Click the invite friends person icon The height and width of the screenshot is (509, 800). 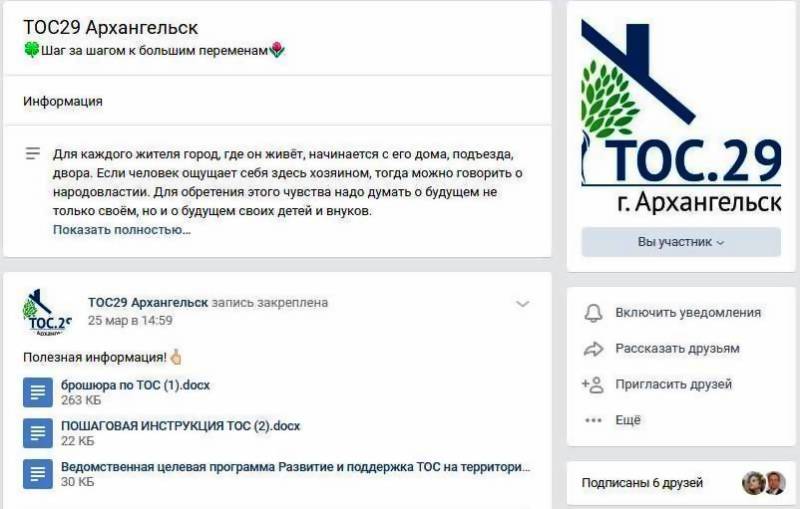tap(593, 384)
